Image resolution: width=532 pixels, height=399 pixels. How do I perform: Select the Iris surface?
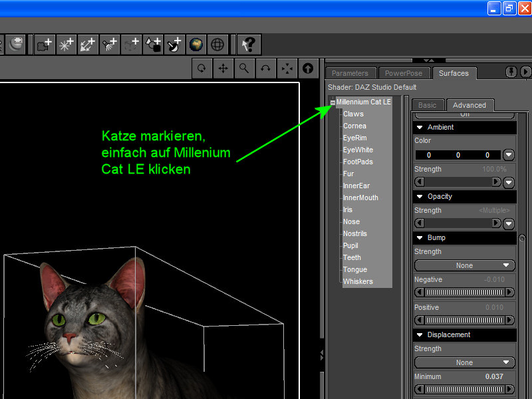click(348, 209)
